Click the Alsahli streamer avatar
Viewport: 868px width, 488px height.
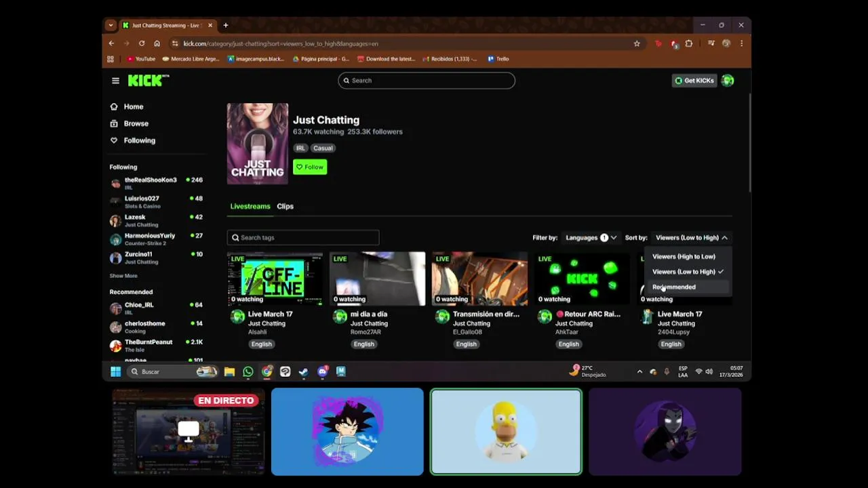(237, 317)
